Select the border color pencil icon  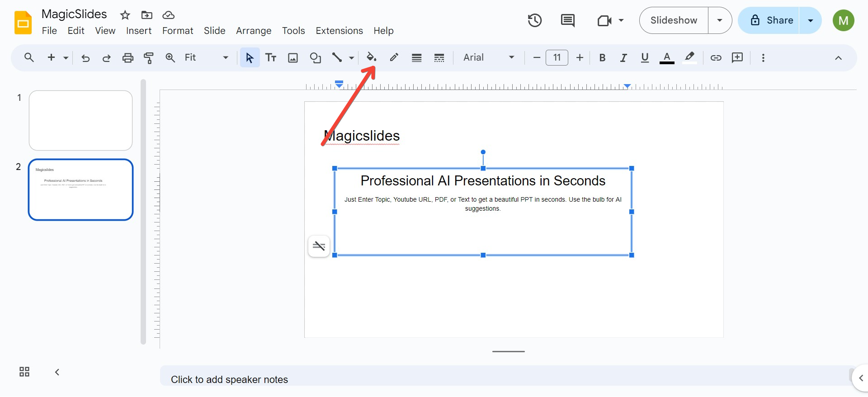394,57
